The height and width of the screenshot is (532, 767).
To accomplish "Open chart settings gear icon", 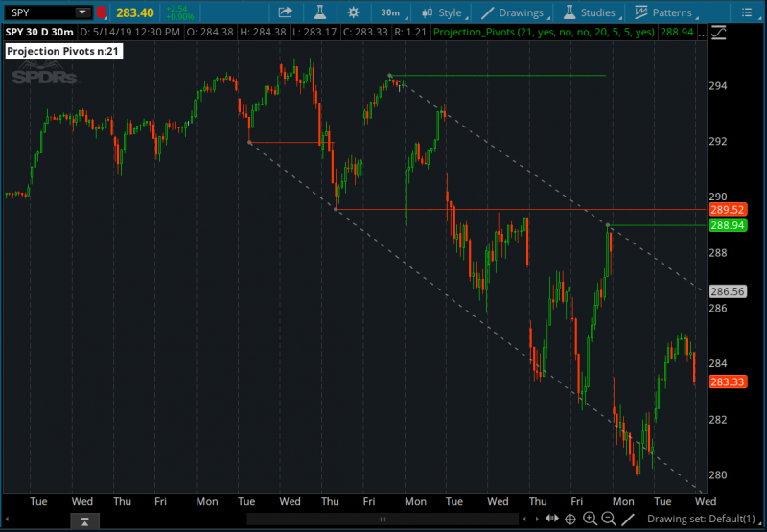I will 354,12.
